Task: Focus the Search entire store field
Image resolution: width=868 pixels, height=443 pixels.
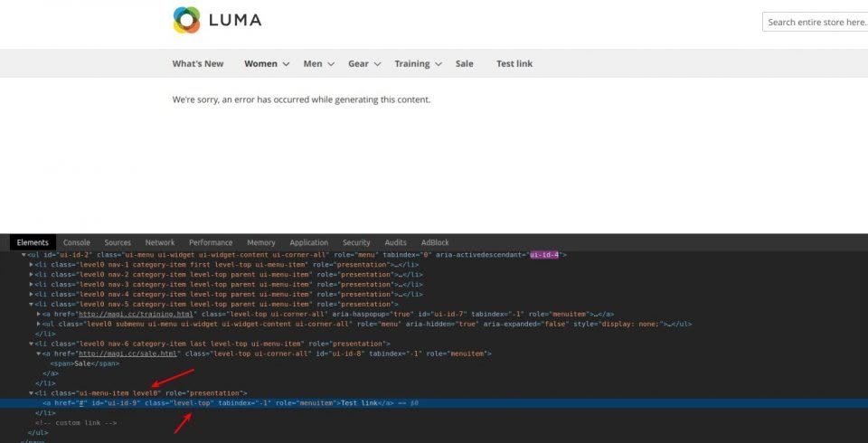Action: (816, 23)
